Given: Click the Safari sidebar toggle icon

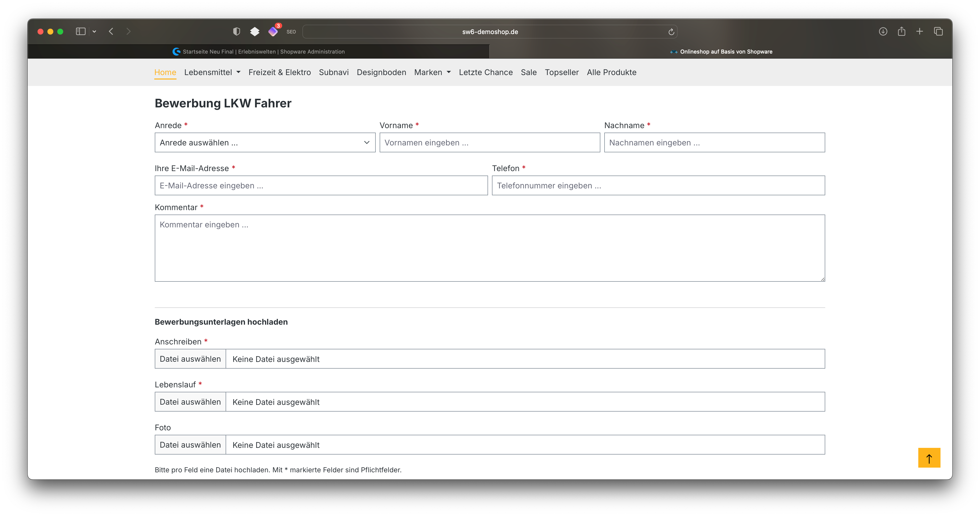Looking at the screenshot, I should tap(81, 32).
